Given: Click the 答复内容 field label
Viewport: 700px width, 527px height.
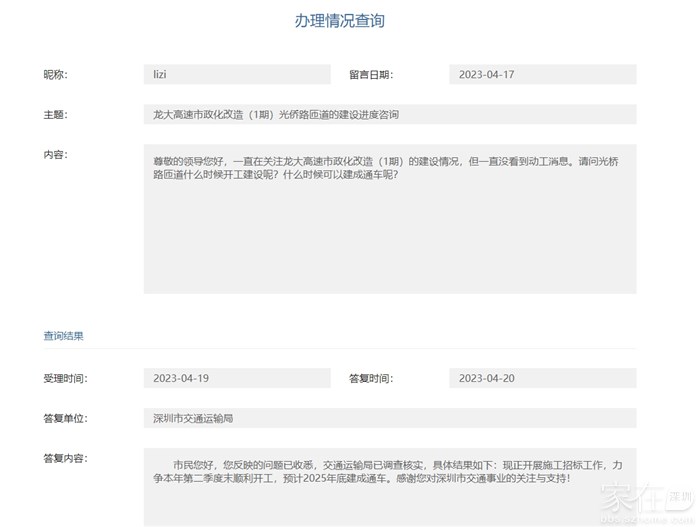Looking at the screenshot, I should [x=64, y=458].
